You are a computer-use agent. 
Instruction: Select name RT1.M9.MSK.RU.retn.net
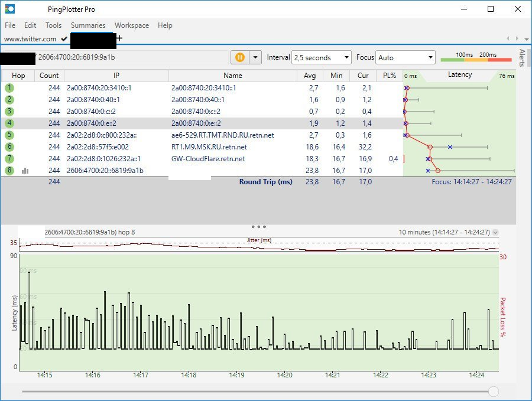pyautogui.click(x=209, y=147)
